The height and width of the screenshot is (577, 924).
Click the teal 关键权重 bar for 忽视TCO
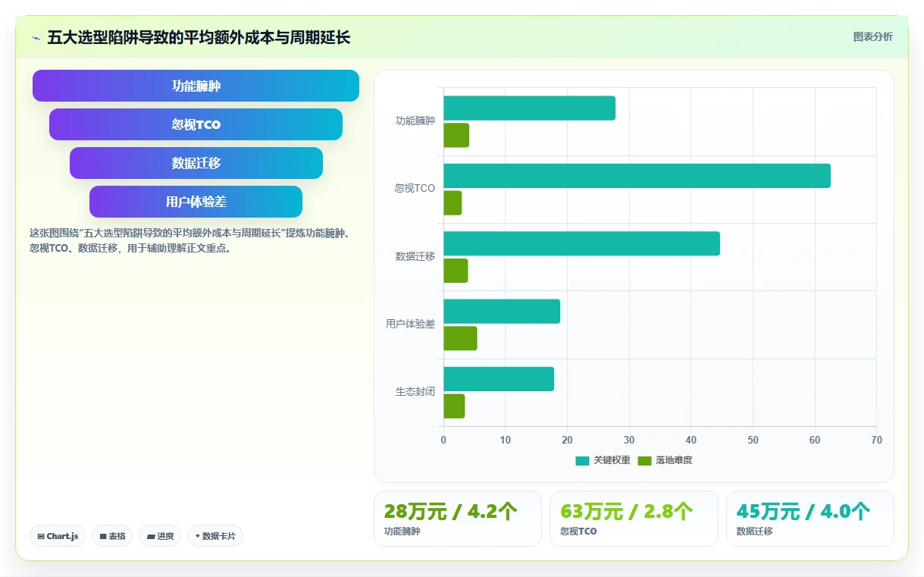coord(637,176)
